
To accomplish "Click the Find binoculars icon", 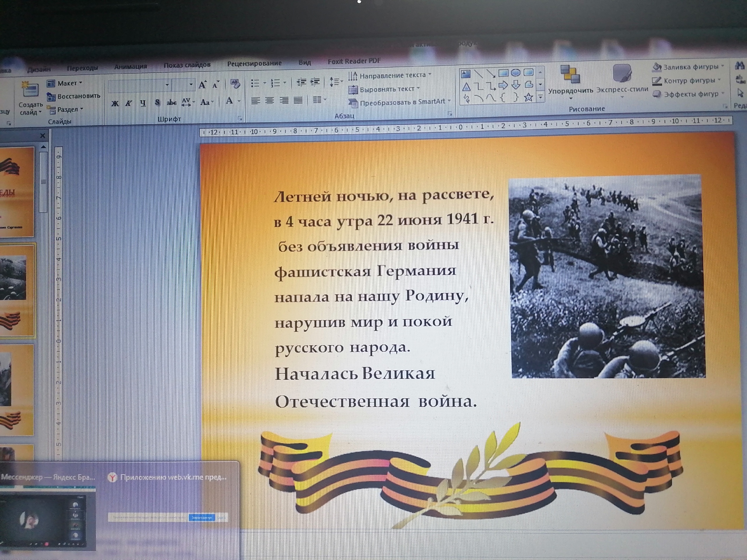I will coord(740,66).
